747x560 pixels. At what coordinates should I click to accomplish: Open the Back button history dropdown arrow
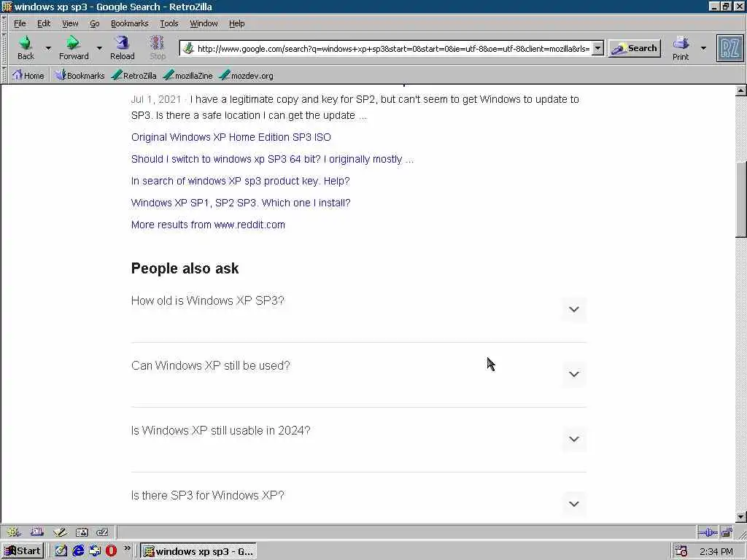(48, 48)
